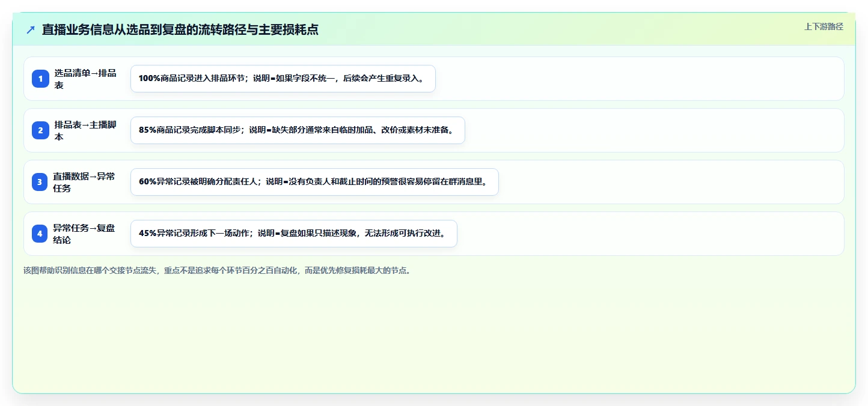Screen dimensions: 868x406
Task: Open the 60%异常记录被明确分配责任人 description box
Action: point(314,182)
